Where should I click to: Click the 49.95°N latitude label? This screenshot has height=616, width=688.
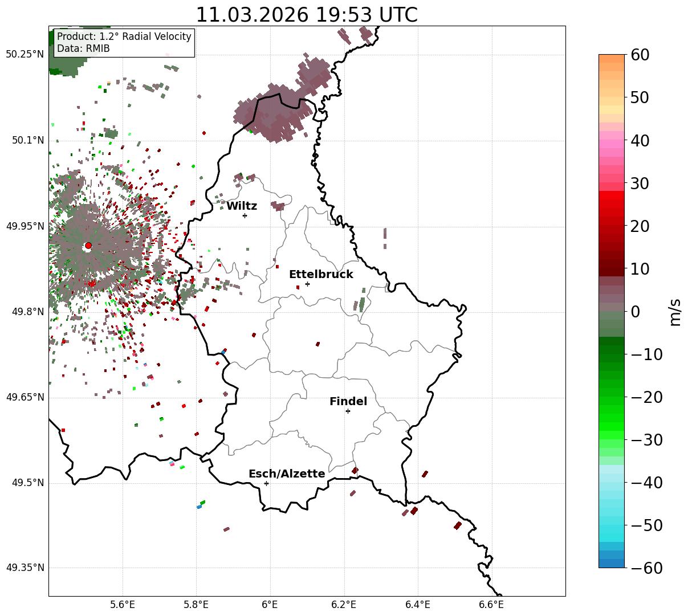tap(25, 226)
